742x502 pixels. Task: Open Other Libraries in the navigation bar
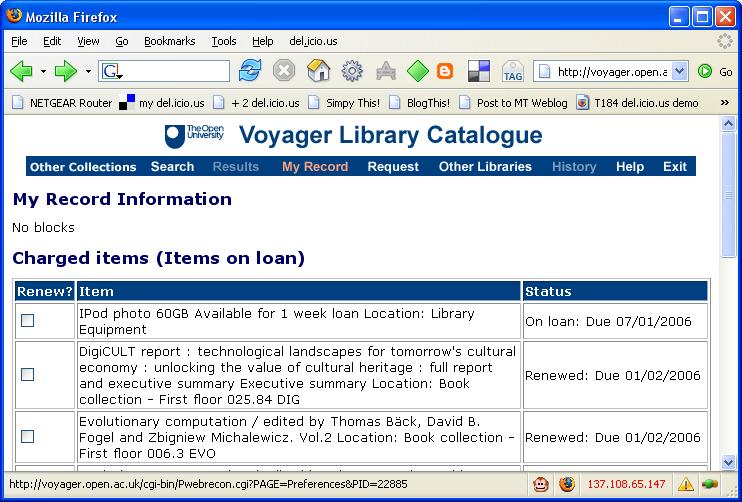485,167
